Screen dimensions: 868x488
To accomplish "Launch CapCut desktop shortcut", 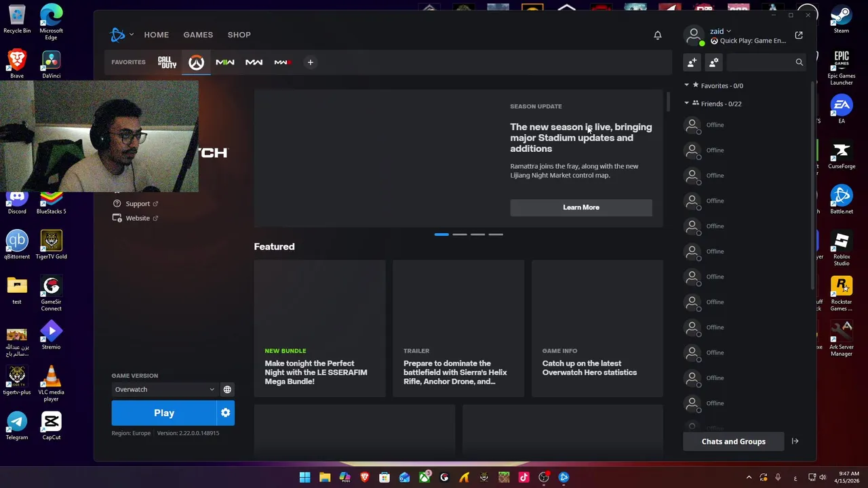I will tap(51, 426).
